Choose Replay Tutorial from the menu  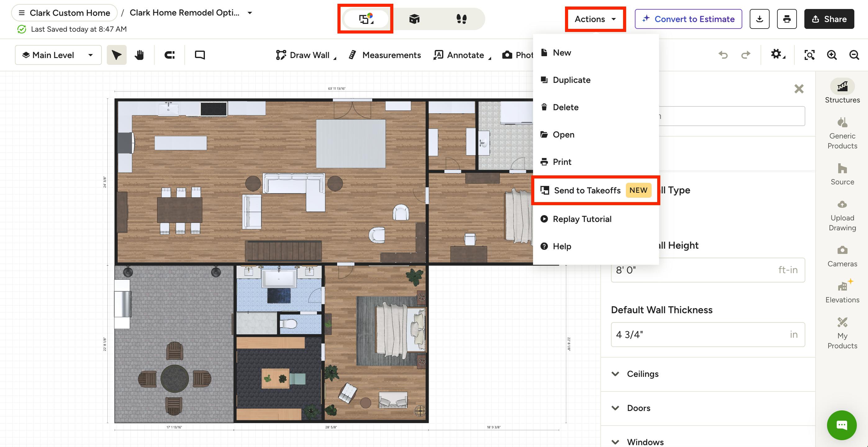click(596, 219)
